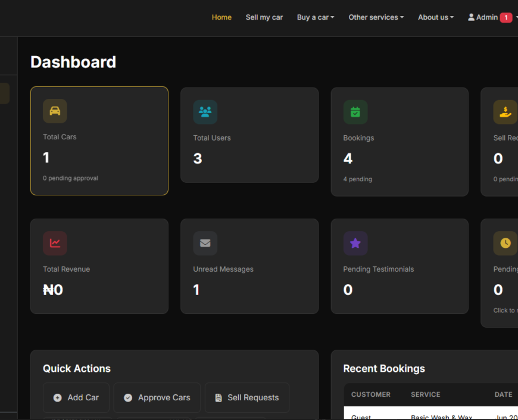
Task: Click the clock icon on the Pending card
Action: (505, 243)
